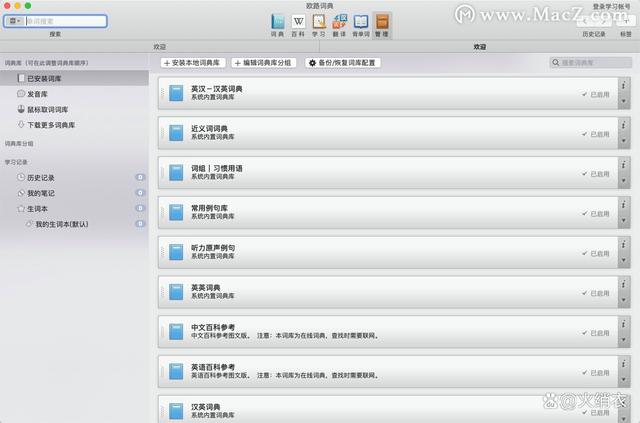Screen dimensions: 640x423
Task: Click 安装本地词典库 button
Action: coord(193,63)
